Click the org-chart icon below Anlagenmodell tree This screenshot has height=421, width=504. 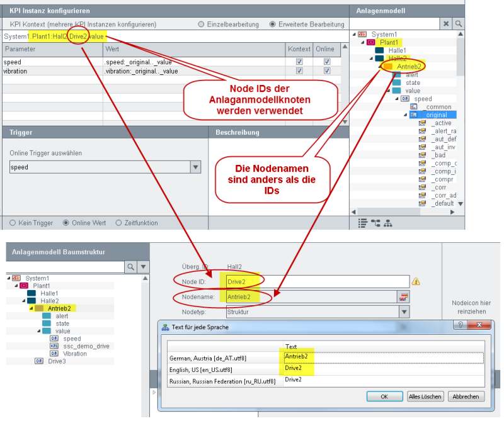pyautogui.click(x=387, y=222)
